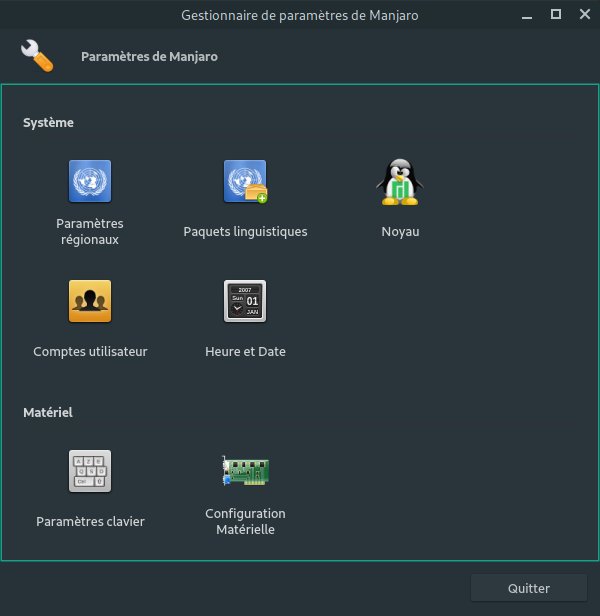The image size is (600, 616).
Task: Open the Paramètres régionaux globe icon
Action: point(90,181)
